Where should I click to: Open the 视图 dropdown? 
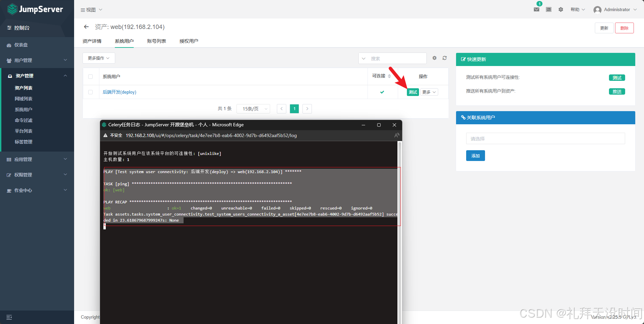[91, 10]
